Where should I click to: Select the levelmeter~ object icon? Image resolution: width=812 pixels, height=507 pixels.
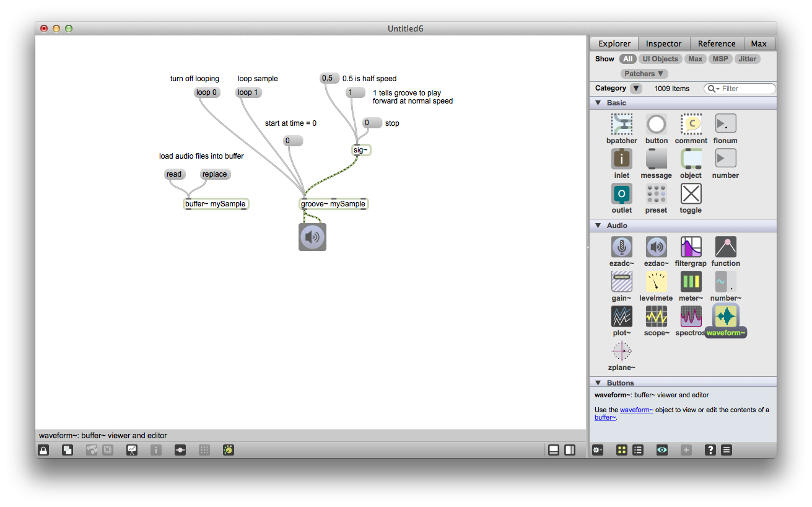(x=657, y=281)
